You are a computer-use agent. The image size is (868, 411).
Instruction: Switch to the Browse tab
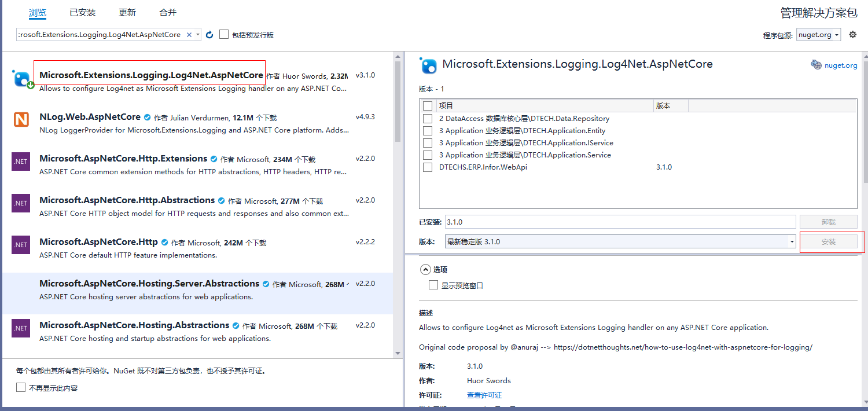(x=38, y=12)
